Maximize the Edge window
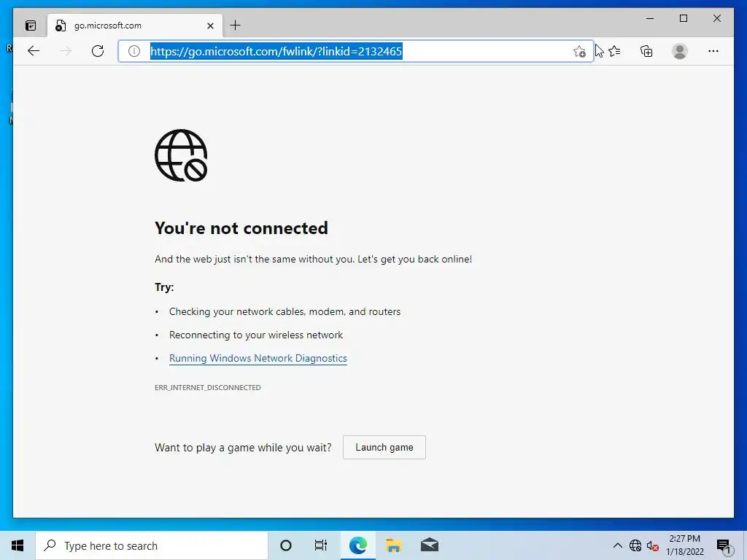The width and height of the screenshot is (747, 560). click(683, 18)
